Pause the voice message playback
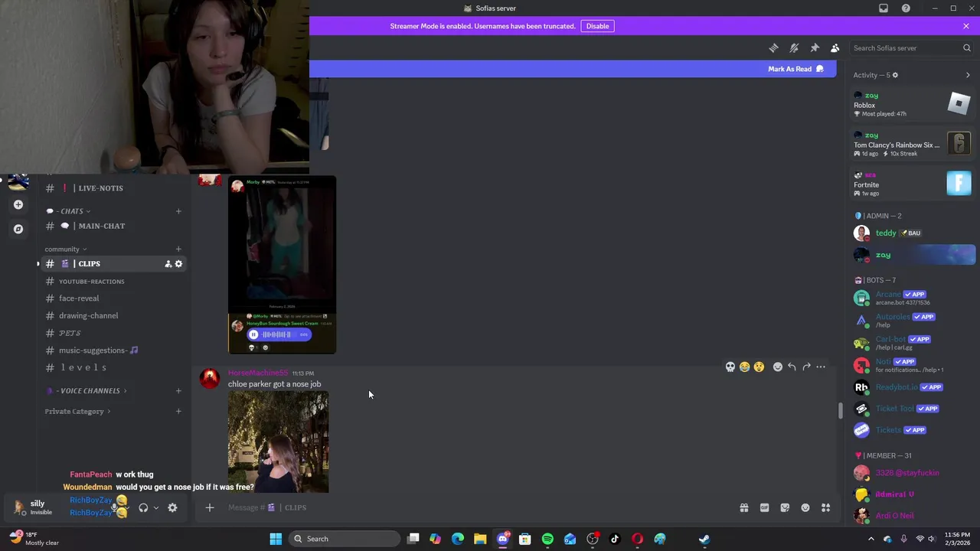Viewport: 980px width, 551px height. click(x=253, y=334)
